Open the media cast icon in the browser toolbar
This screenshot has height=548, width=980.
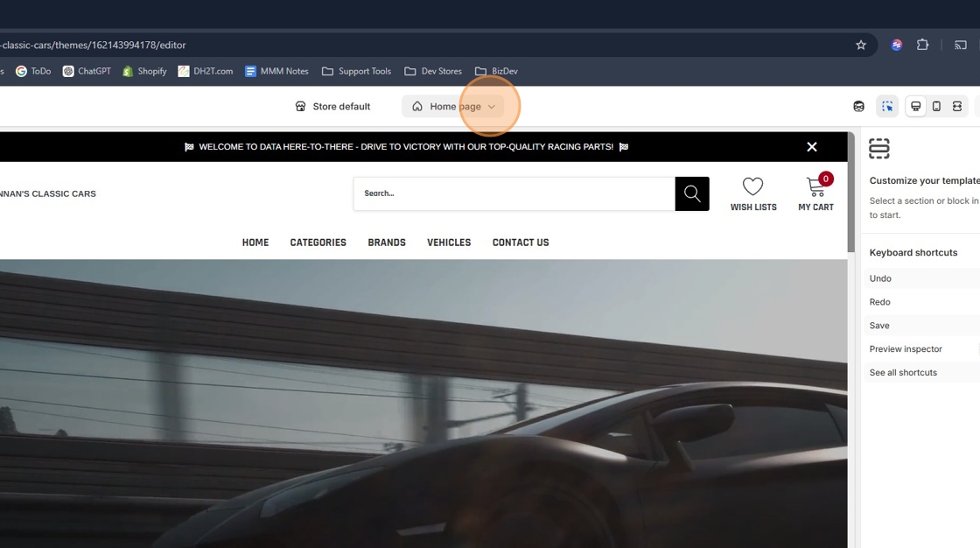[961, 45]
